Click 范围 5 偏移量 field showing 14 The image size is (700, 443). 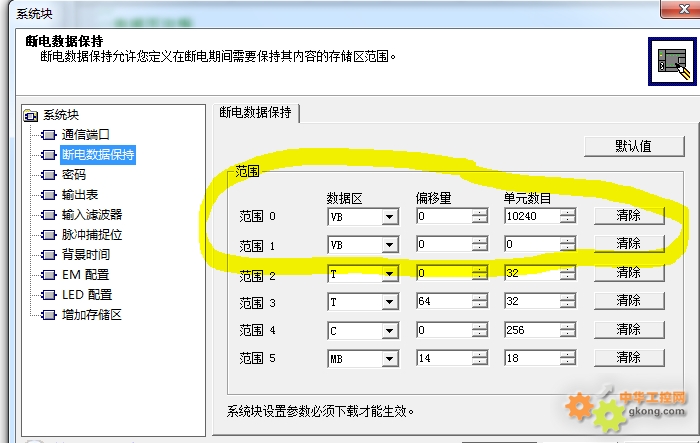coord(444,358)
